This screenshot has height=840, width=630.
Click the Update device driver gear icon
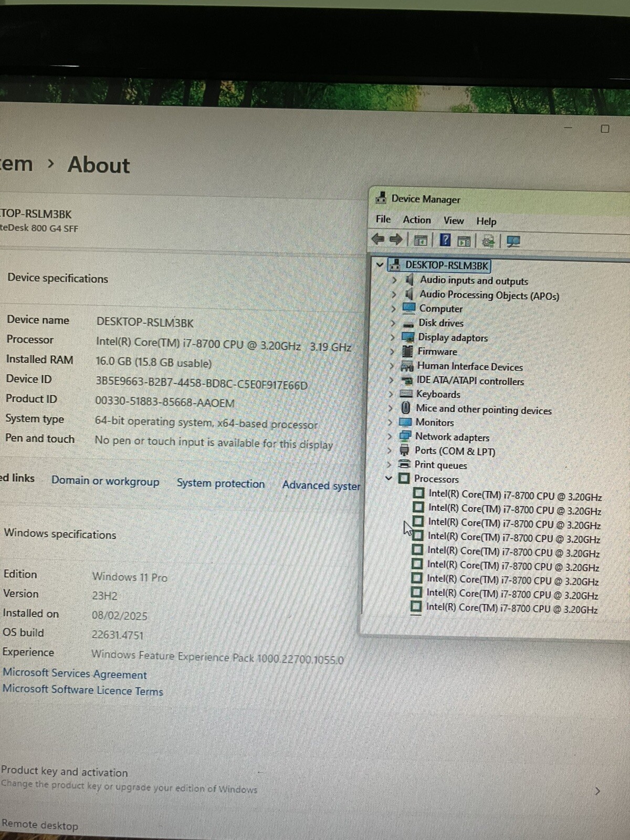tap(488, 241)
